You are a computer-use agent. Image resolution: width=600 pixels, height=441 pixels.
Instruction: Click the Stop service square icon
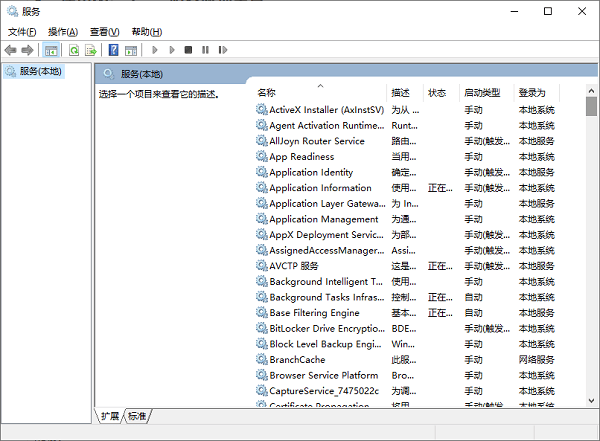[188, 50]
